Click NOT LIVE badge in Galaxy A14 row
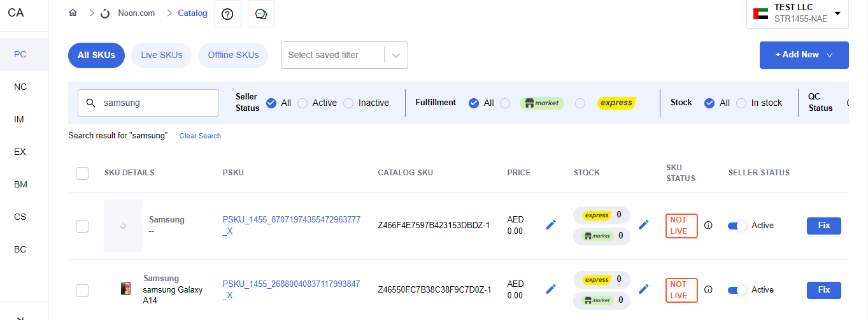This screenshot has height=320, width=868. click(681, 290)
